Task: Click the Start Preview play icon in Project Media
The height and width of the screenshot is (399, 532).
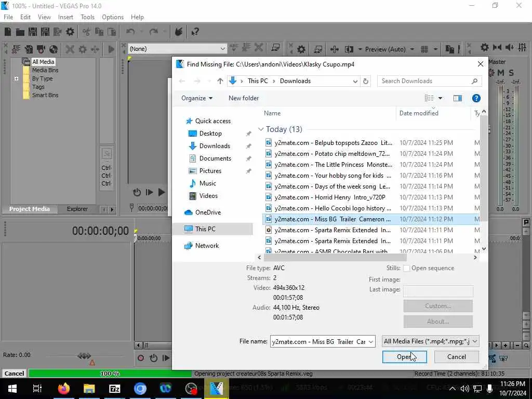Action: tap(111, 49)
